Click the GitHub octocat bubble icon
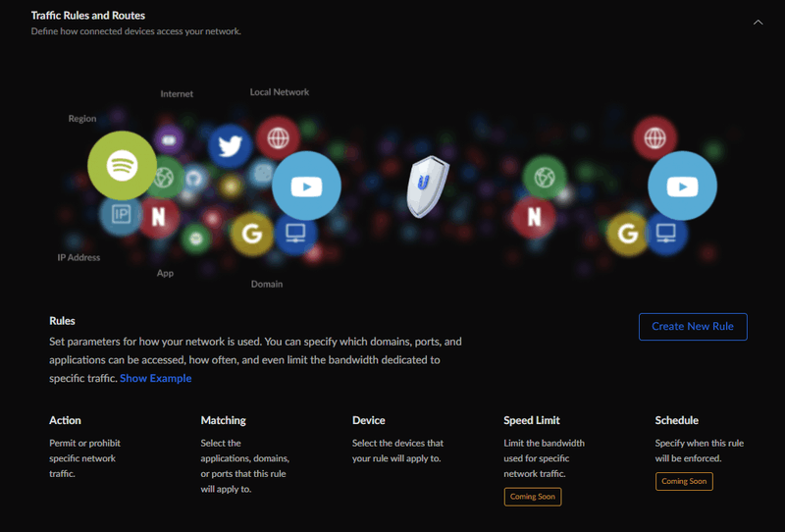 tap(193, 178)
